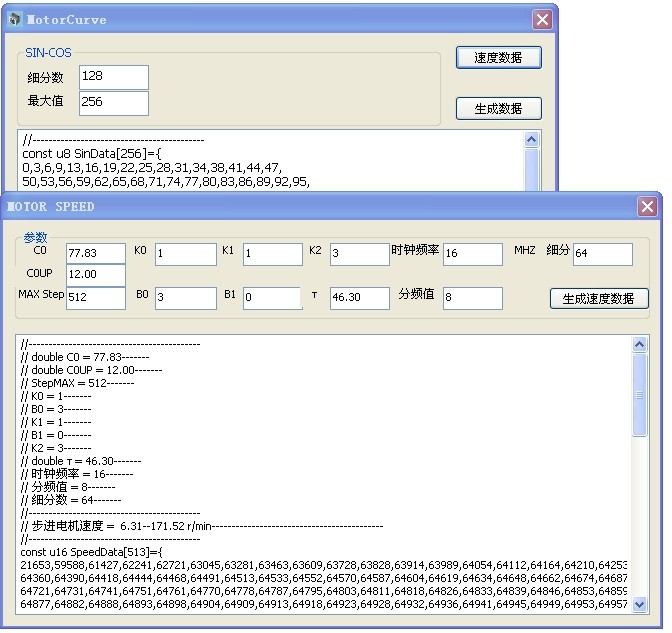
Task: Click the 分频值 field showing 8
Action: tap(473, 298)
